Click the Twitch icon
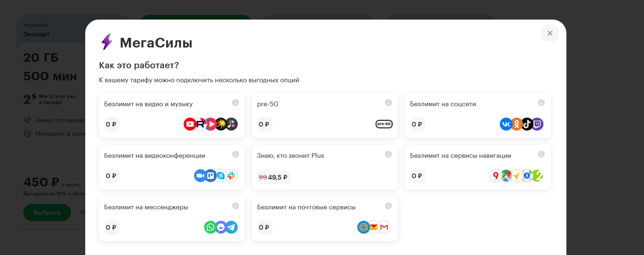The width and height of the screenshot is (644, 255). pyautogui.click(x=538, y=124)
